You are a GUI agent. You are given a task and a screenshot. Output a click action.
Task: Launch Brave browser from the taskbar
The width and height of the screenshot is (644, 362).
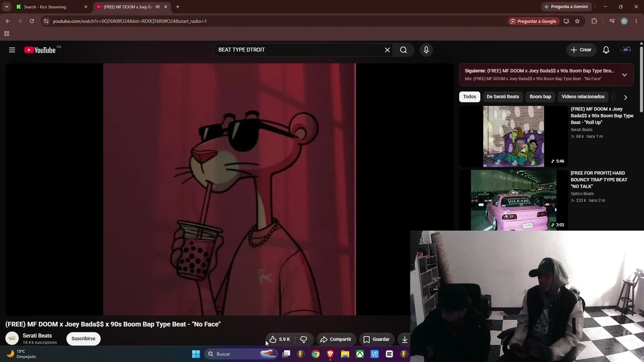(330, 354)
